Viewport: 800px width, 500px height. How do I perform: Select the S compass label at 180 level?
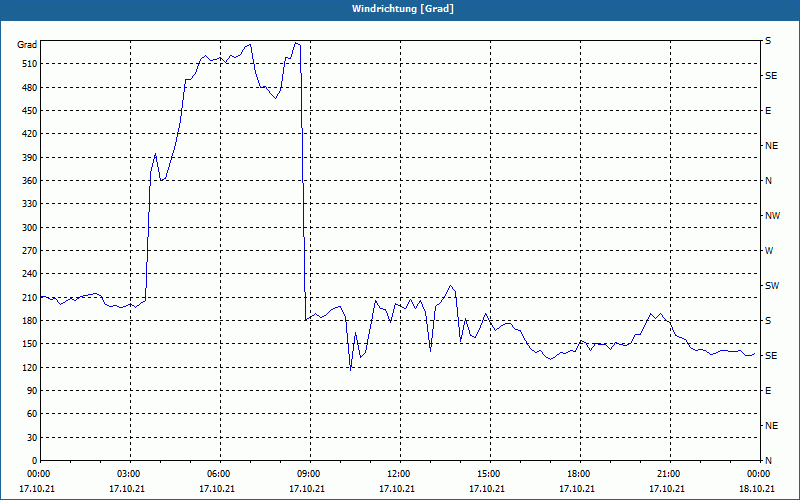pyautogui.click(x=768, y=321)
